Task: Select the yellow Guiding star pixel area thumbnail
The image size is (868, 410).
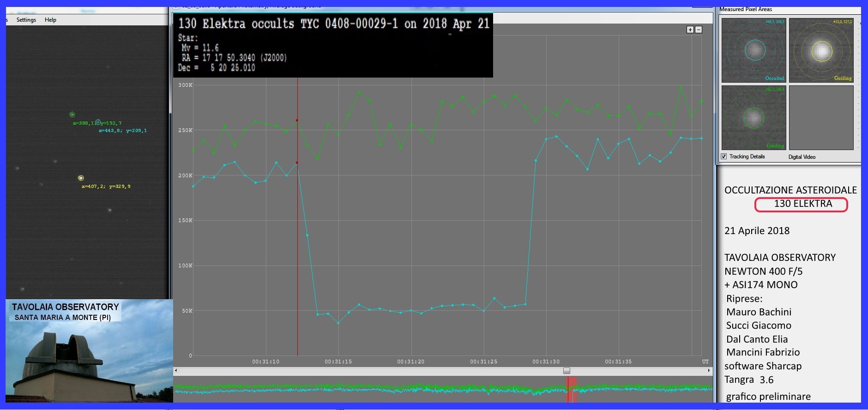Action: (821, 50)
